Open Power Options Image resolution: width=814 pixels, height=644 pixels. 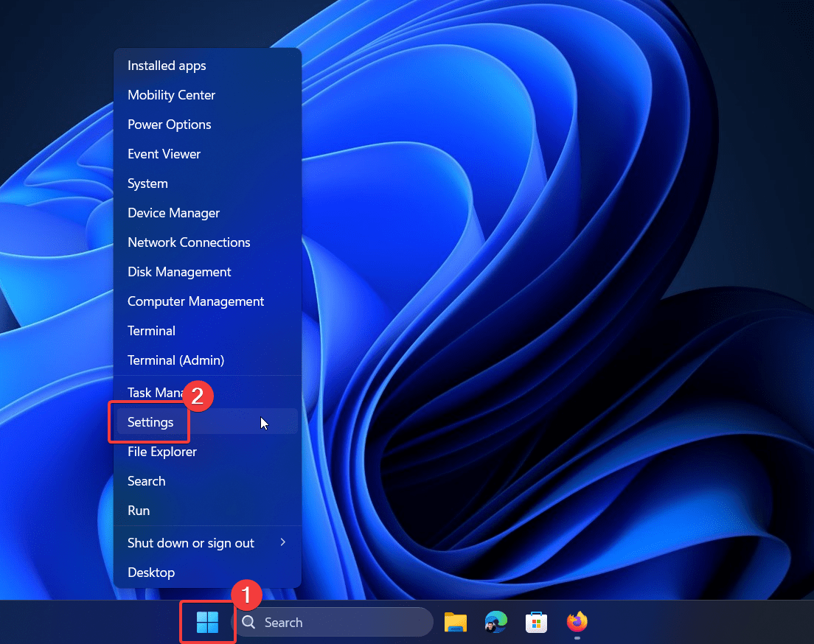point(169,125)
